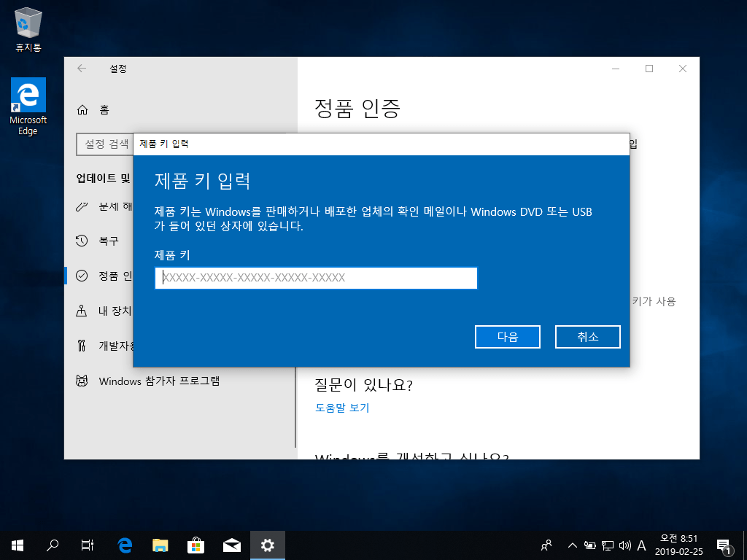Open the Action Center notification icon
This screenshot has width=747, height=560.
pyautogui.click(x=724, y=546)
